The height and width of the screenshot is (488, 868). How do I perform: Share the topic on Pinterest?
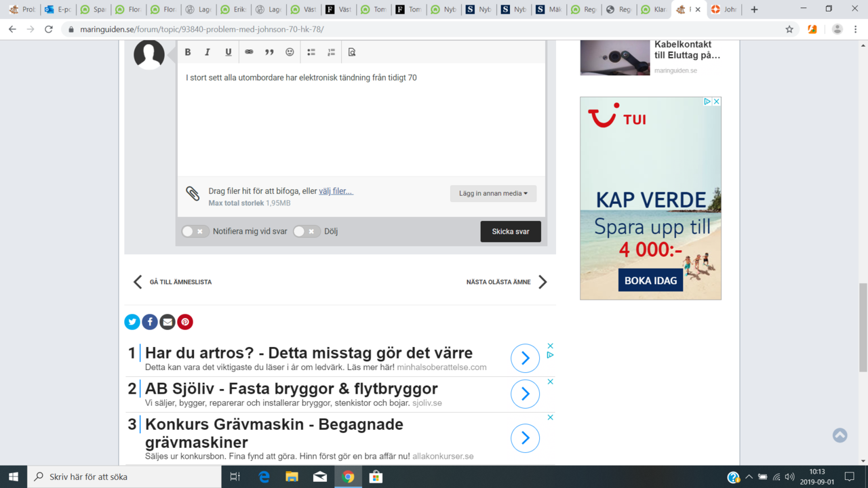(185, 322)
